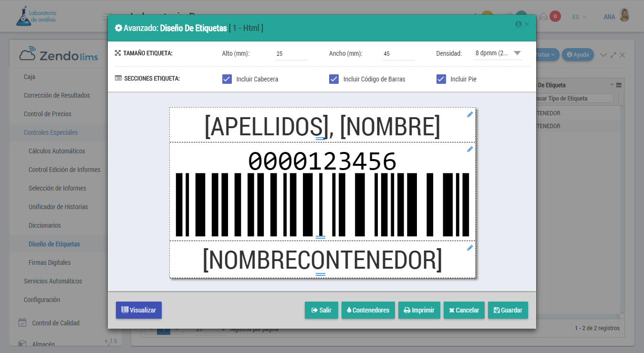Toggle Incluir Código de Barras checkbox

[x=334, y=79]
